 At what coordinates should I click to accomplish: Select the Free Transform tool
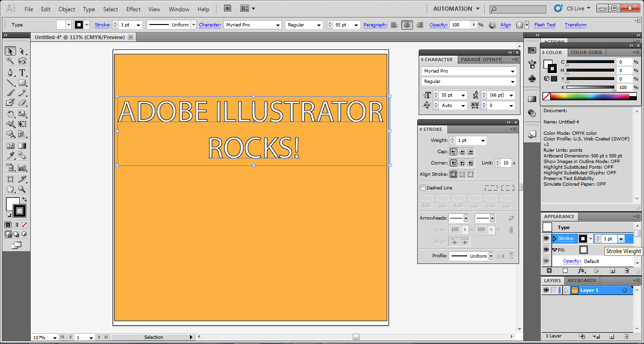[22, 124]
